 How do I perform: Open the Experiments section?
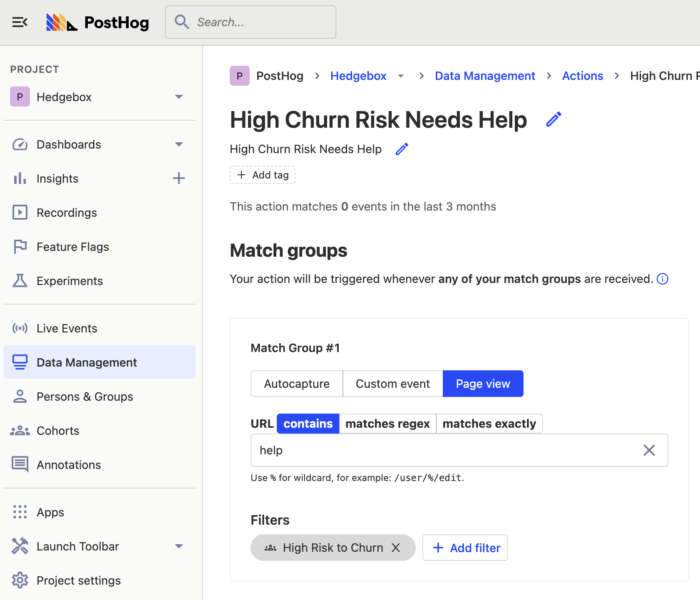coord(70,280)
